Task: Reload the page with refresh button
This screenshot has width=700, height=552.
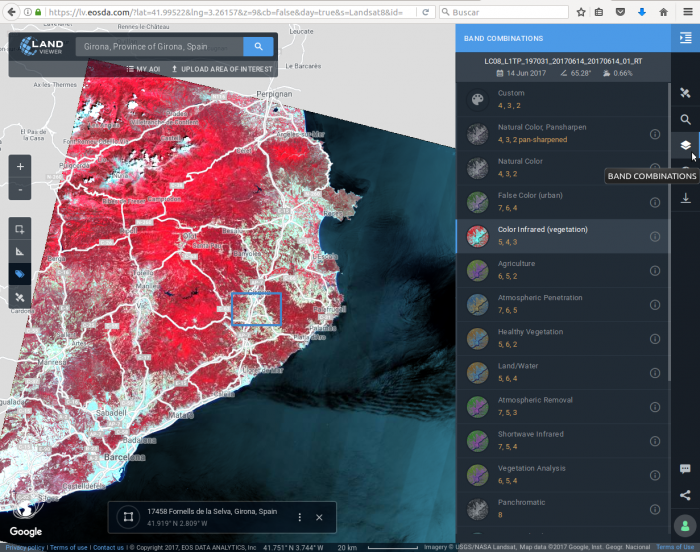Action: [425, 12]
